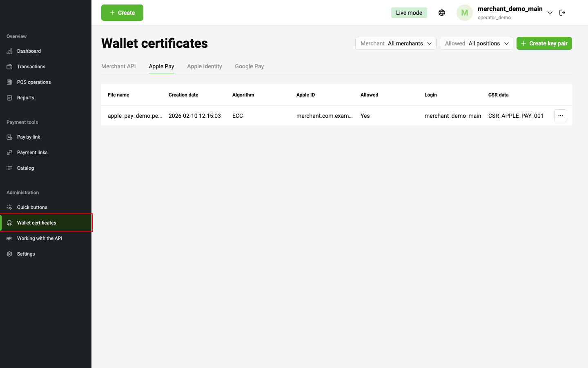
Task: Click the Creation date column header
Action: coord(183,95)
